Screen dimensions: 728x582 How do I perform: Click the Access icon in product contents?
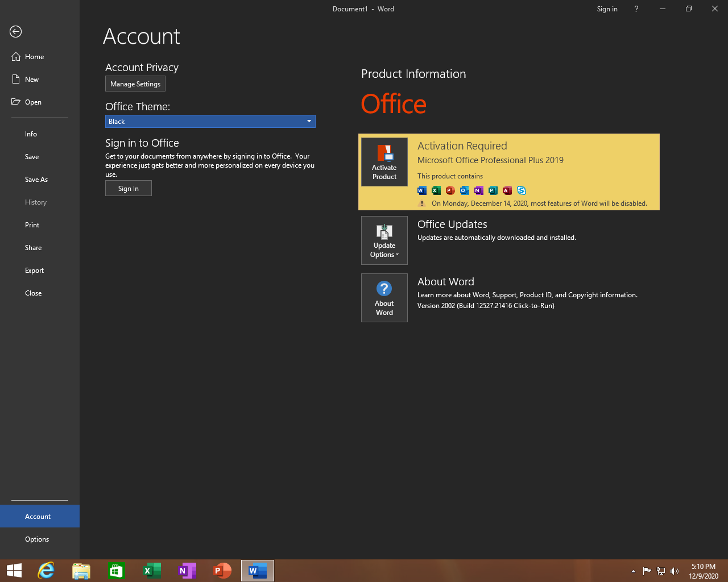[x=507, y=190]
